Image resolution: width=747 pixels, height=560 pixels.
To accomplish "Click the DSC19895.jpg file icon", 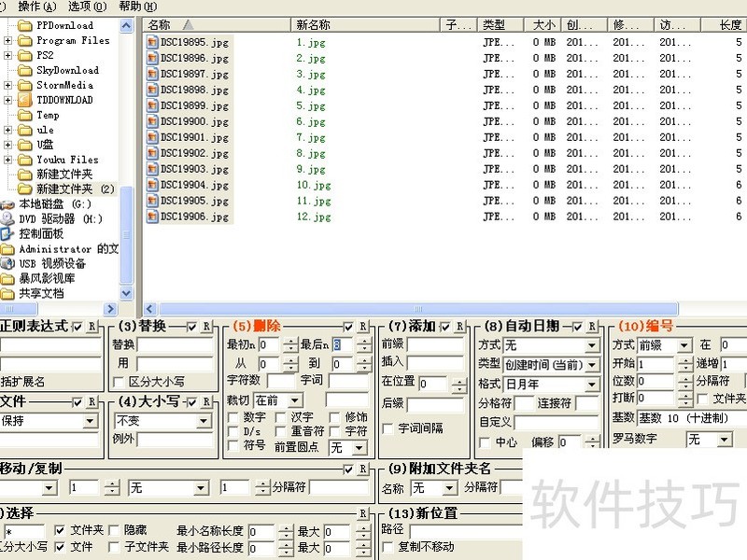I will coord(153,42).
